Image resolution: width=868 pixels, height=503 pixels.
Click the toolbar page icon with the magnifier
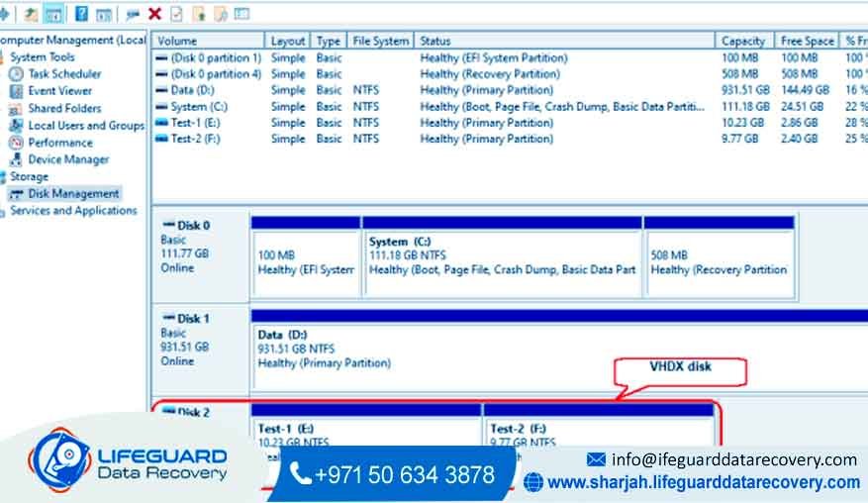[221, 14]
